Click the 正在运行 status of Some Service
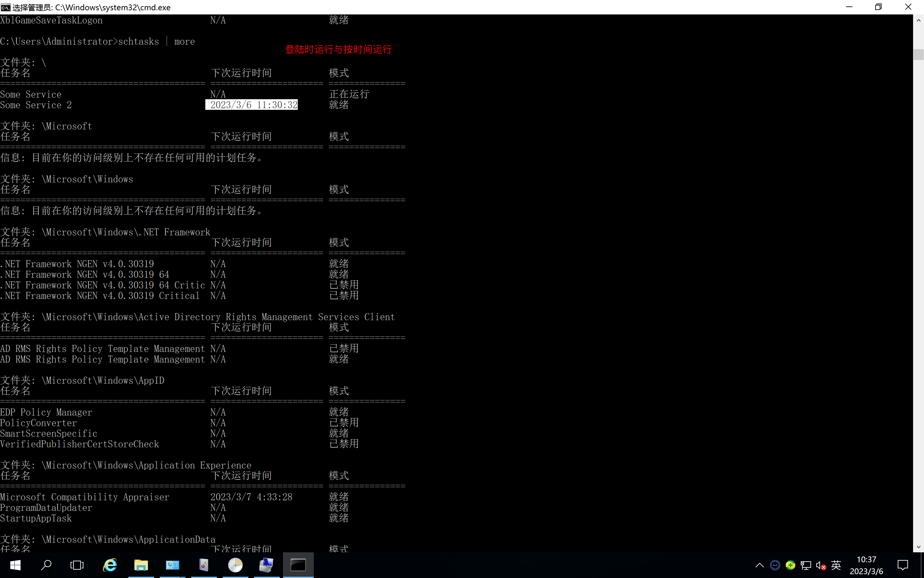This screenshot has height=578, width=924. click(349, 94)
